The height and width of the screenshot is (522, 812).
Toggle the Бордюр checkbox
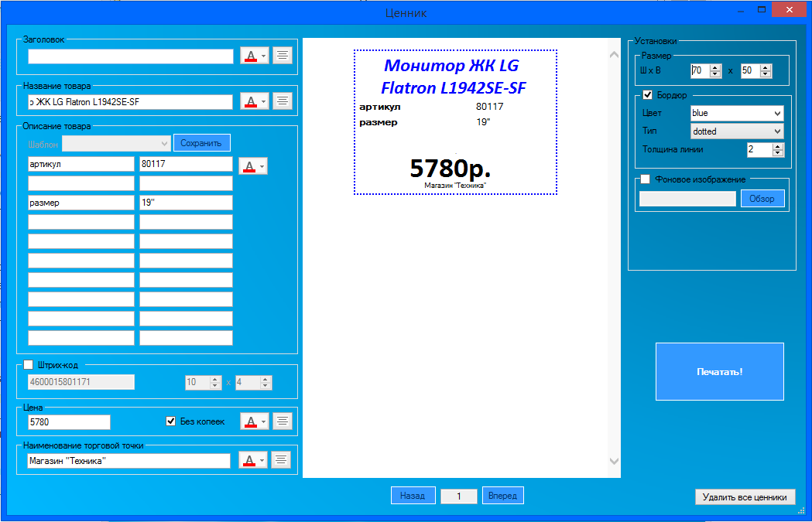[647, 94]
